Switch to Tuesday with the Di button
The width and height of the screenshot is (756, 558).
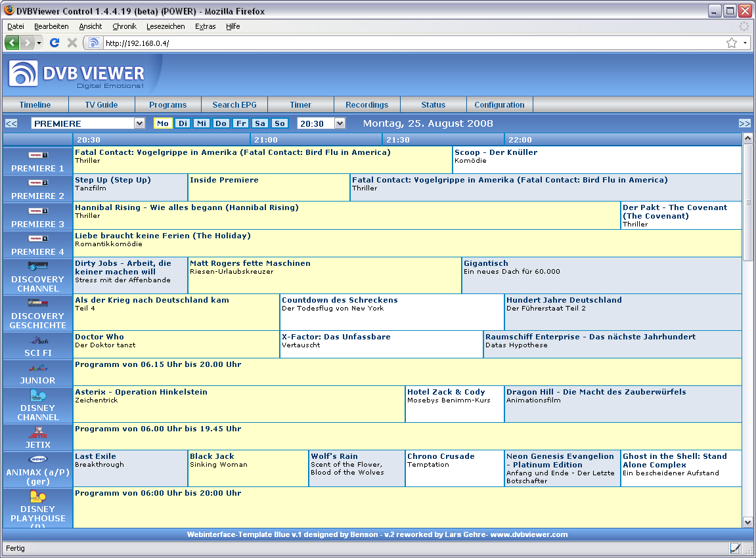coord(183,123)
